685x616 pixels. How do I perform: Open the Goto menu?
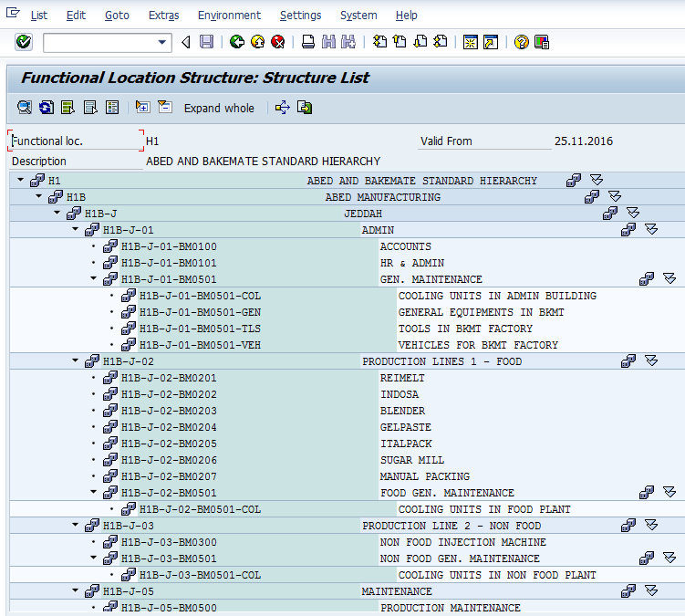click(x=117, y=16)
